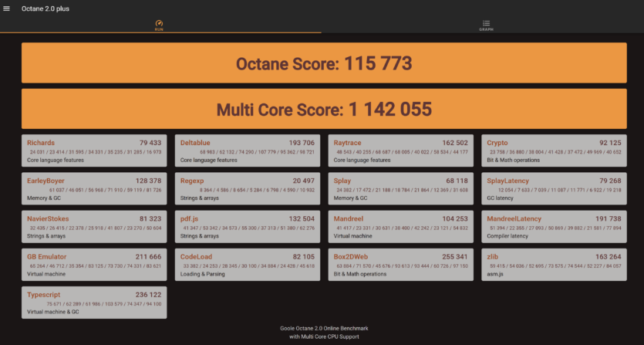
Task: Click the Typescript benchmark title
Action: [x=43, y=294]
